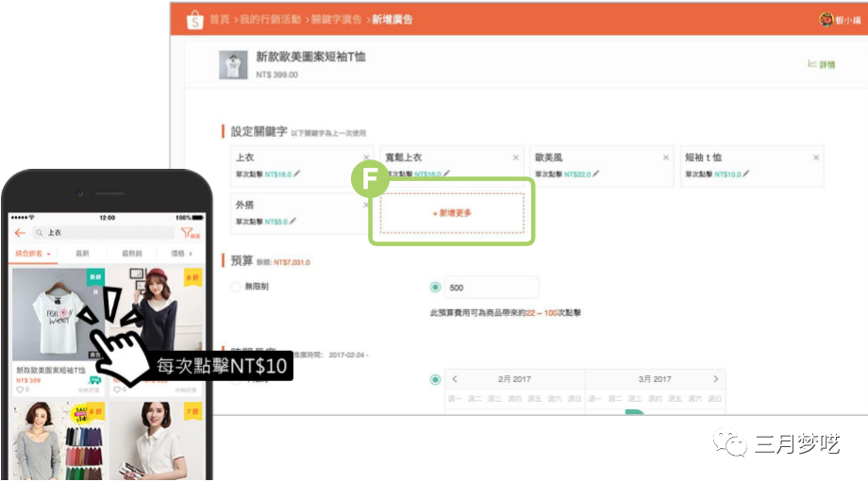Open the 蝦小編 account avatar
Viewport: 868px width, 482px height.
tap(826, 20)
